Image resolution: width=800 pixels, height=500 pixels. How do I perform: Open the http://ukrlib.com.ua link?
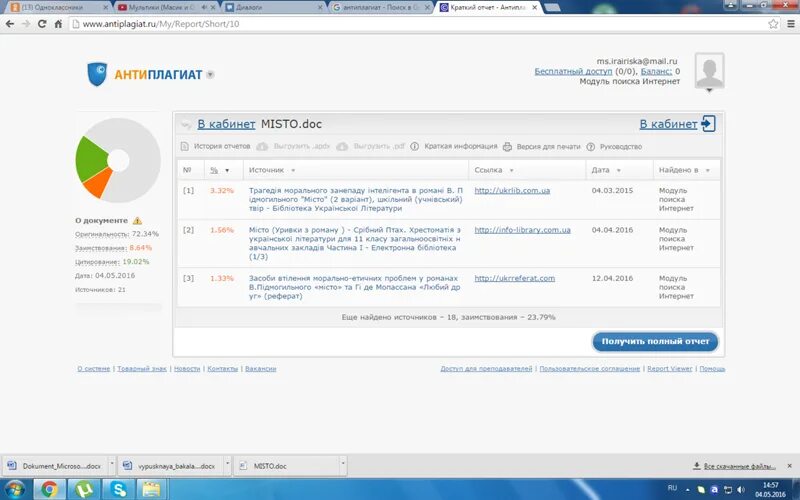pyautogui.click(x=512, y=191)
